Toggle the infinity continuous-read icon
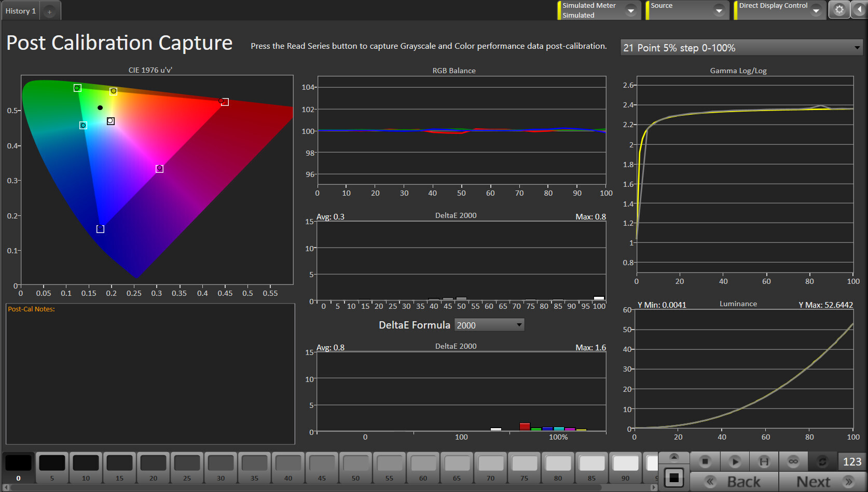The image size is (868, 492). click(793, 461)
